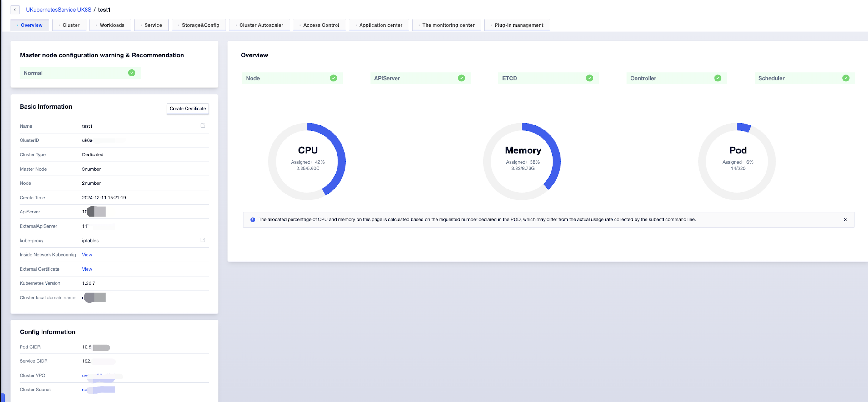Open the Application center tab
Screen dimensions: 868x402
[379, 25]
